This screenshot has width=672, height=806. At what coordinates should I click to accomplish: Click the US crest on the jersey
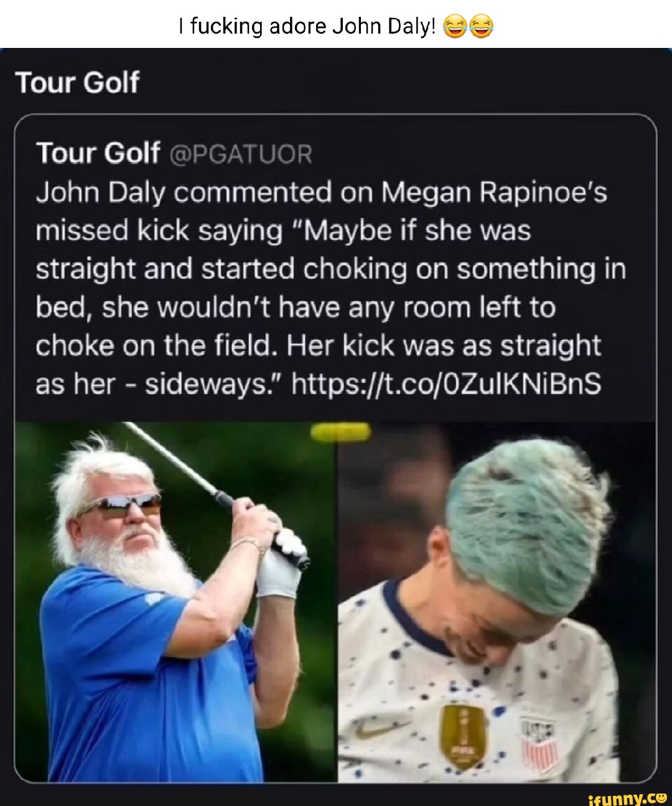pos(539,744)
